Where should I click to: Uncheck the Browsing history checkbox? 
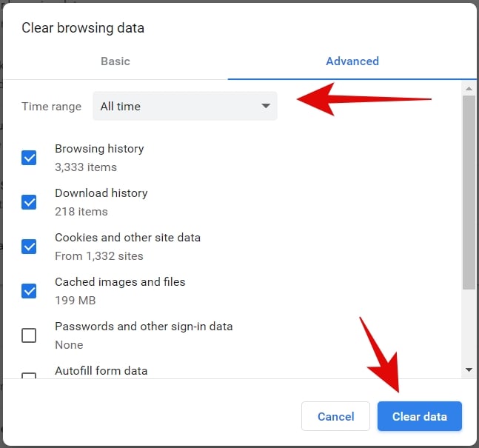29,158
